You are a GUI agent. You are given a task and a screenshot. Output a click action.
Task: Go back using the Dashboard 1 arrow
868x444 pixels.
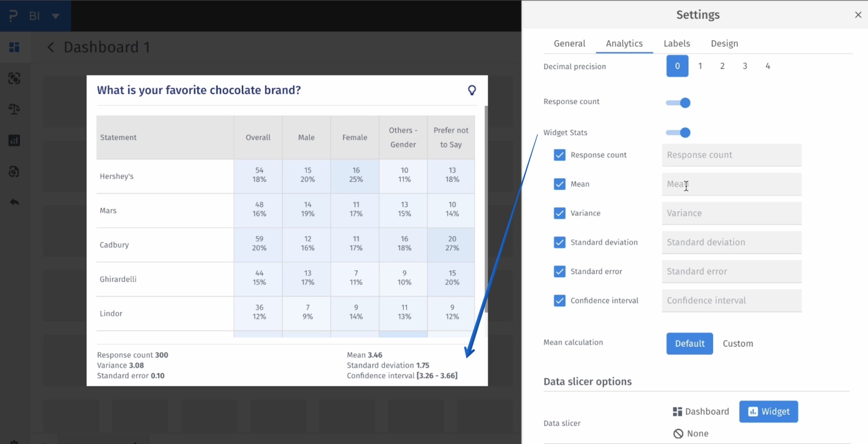[51, 47]
